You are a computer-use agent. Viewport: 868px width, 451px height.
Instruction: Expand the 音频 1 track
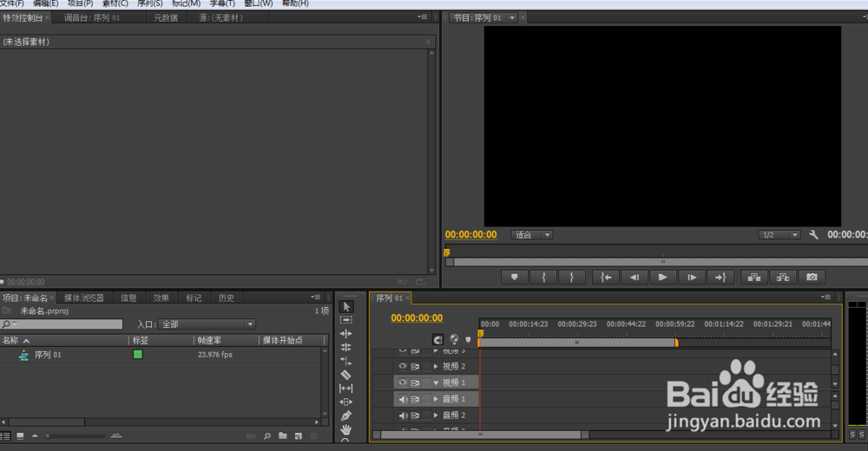tap(436, 399)
